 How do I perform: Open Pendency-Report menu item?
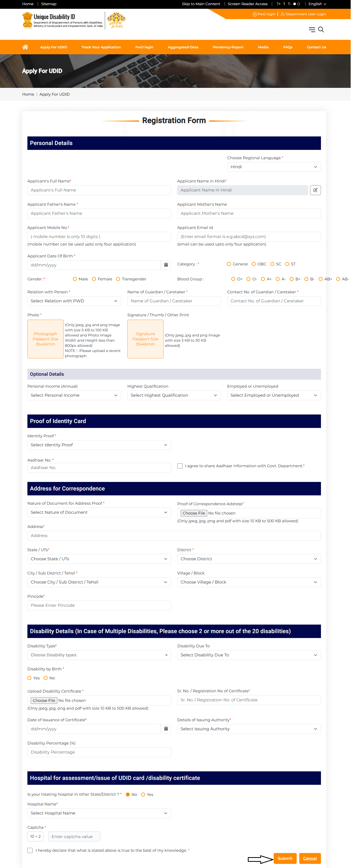[228, 47]
